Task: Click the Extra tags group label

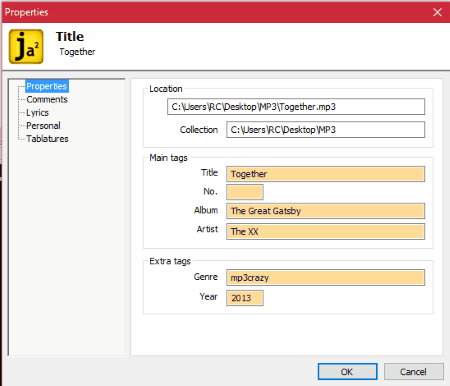Action: 170,261
